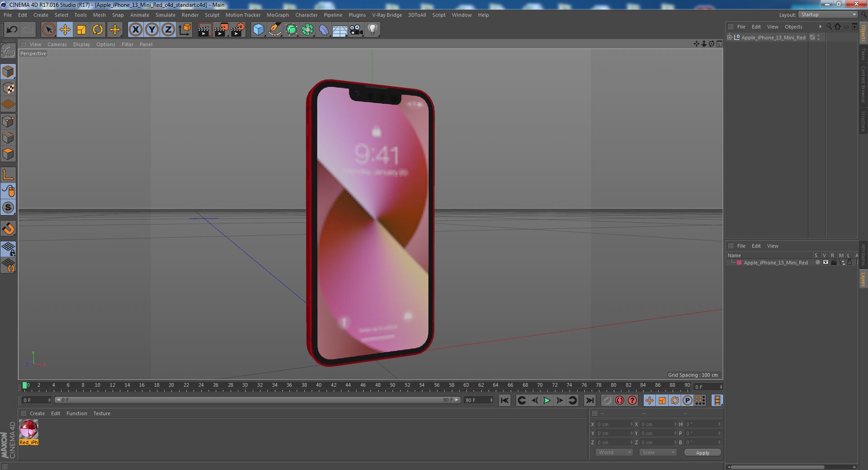Switch to Points mode
The width and height of the screenshot is (868, 470).
[8, 121]
